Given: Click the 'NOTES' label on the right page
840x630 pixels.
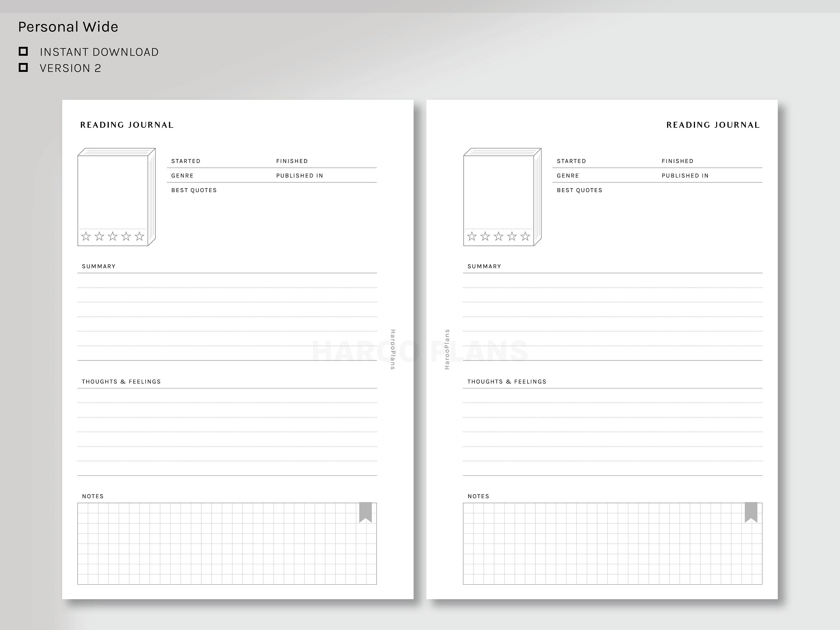Looking at the screenshot, I should coord(479,496).
